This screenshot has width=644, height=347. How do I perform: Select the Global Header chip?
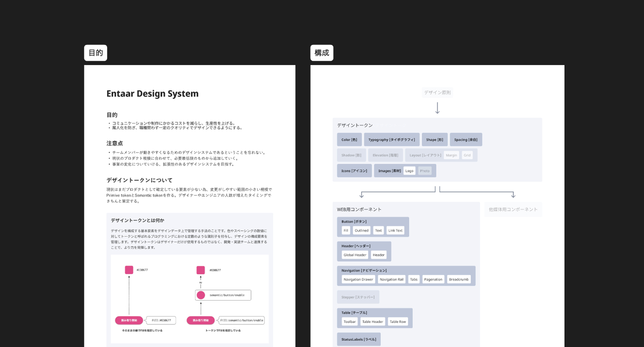(355, 255)
